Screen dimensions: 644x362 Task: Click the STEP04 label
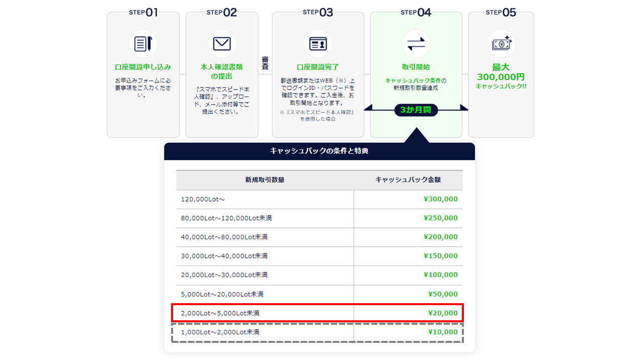click(416, 13)
